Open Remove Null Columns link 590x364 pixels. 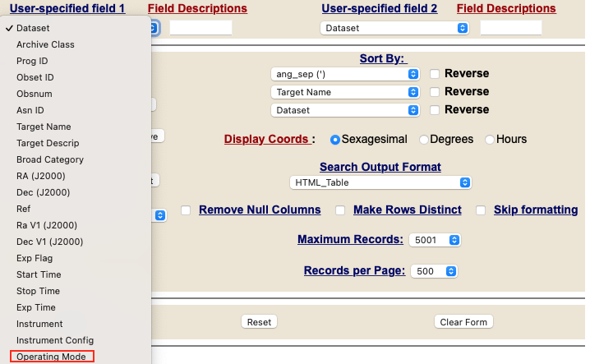(x=260, y=210)
